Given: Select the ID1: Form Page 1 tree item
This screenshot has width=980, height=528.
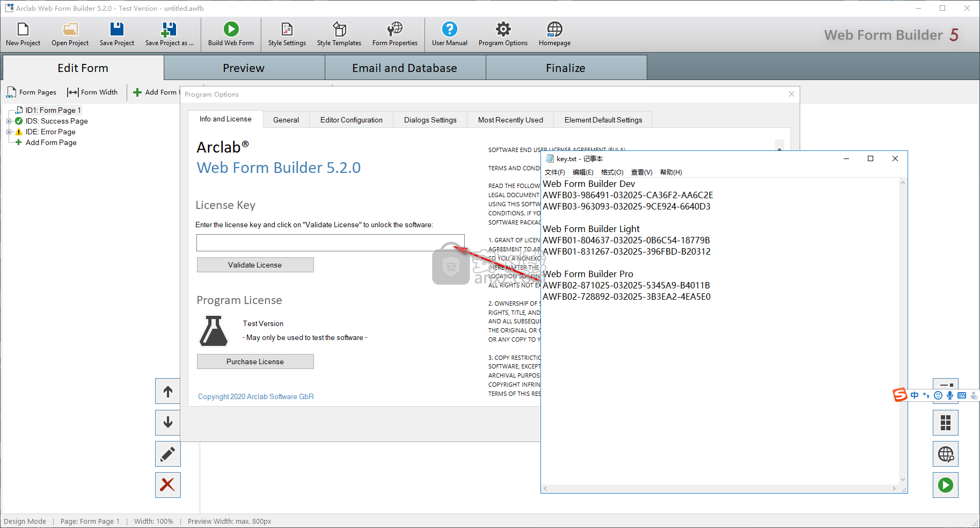Looking at the screenshot, I should [53, 110].
